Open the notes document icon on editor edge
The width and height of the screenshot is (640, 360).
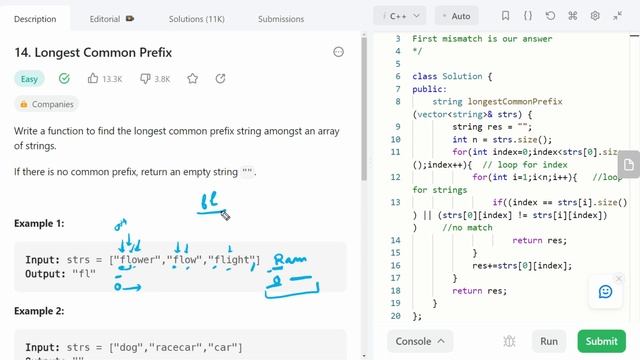click(x=629, y=165)
